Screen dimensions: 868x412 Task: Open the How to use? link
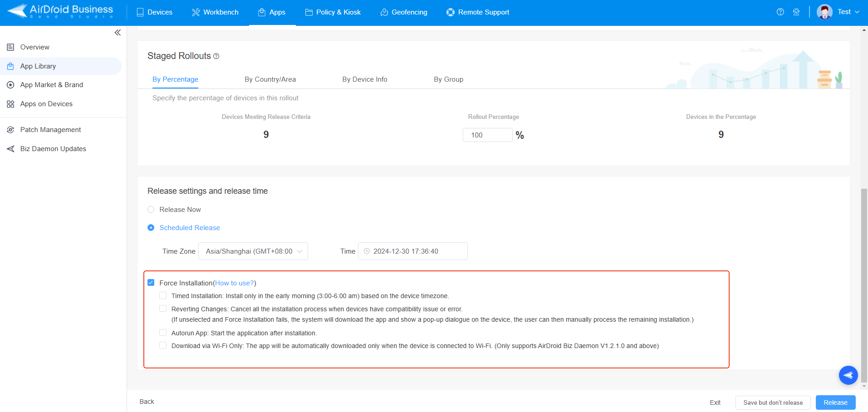(x=234, y=283)
